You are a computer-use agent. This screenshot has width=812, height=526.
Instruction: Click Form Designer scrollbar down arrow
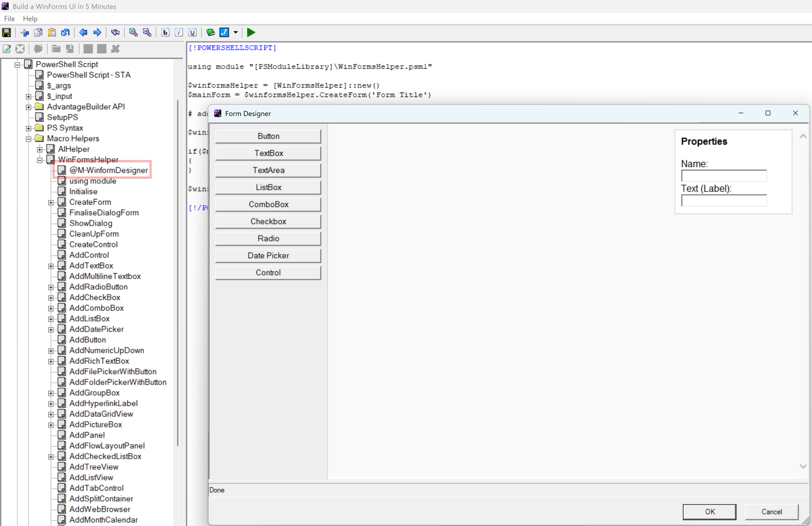pos(803,466)
